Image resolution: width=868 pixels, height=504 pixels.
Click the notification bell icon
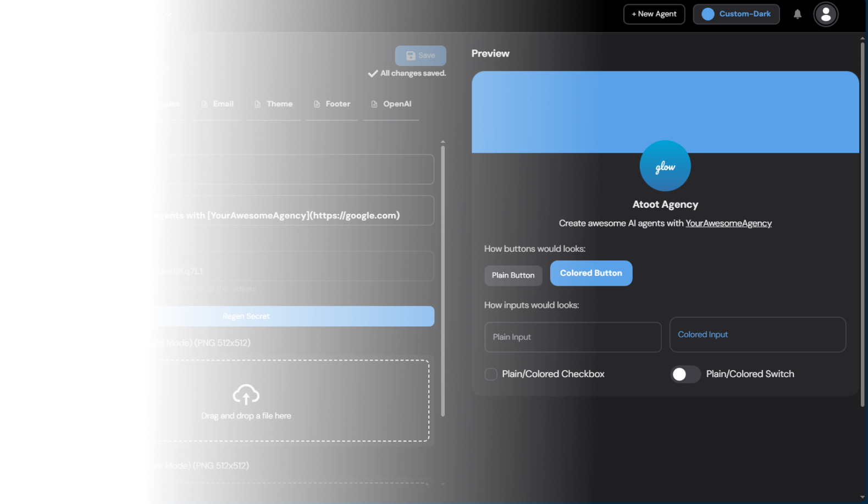click(797, 14)
